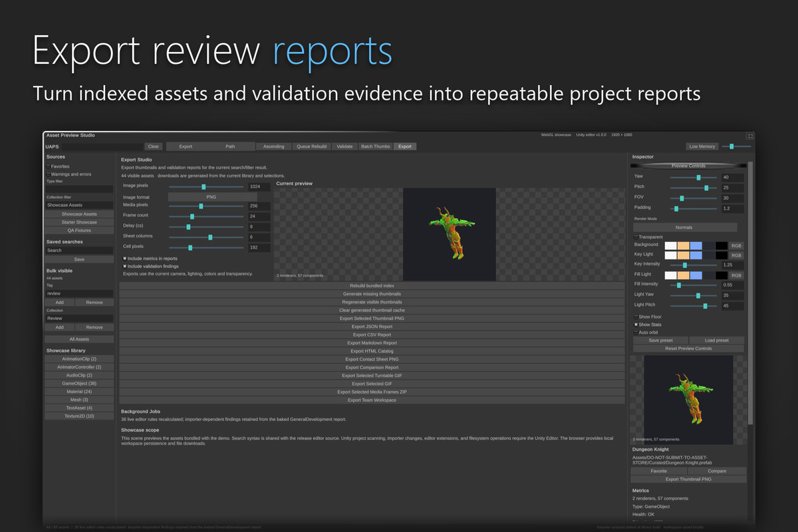Turn on the Show Floor option

tap(636, 317)
